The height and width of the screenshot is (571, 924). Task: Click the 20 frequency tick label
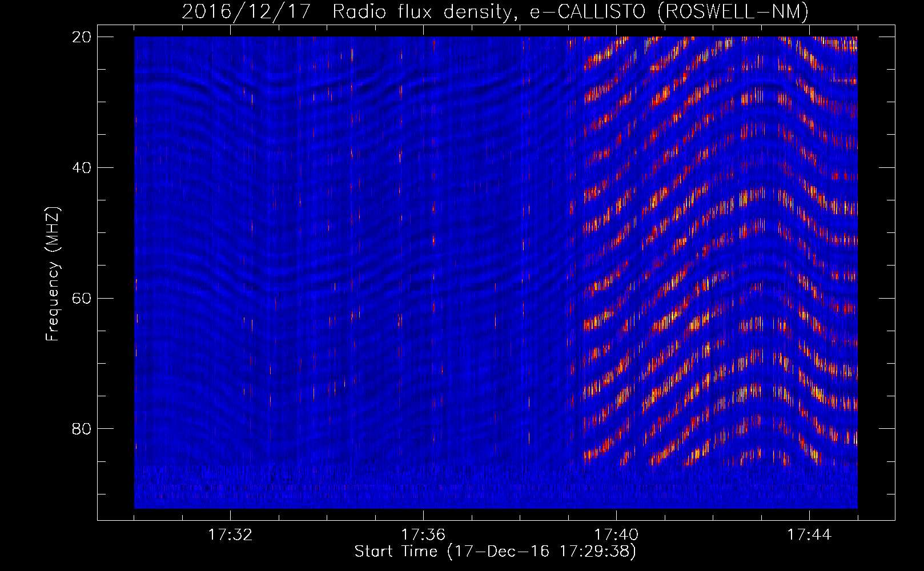[x=82, y=37]
